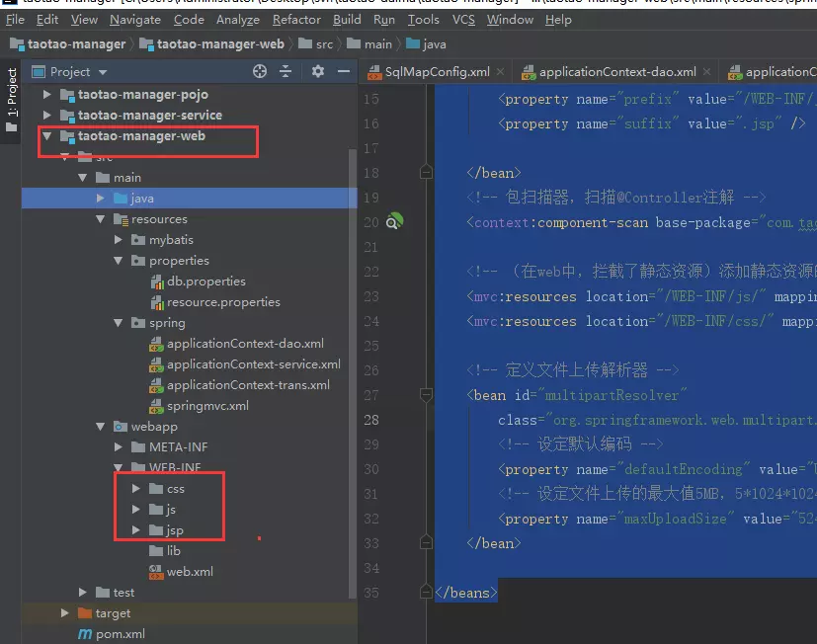Open the Build menu
The width and height of the screenshot is (817, 644).
point(347,20)
